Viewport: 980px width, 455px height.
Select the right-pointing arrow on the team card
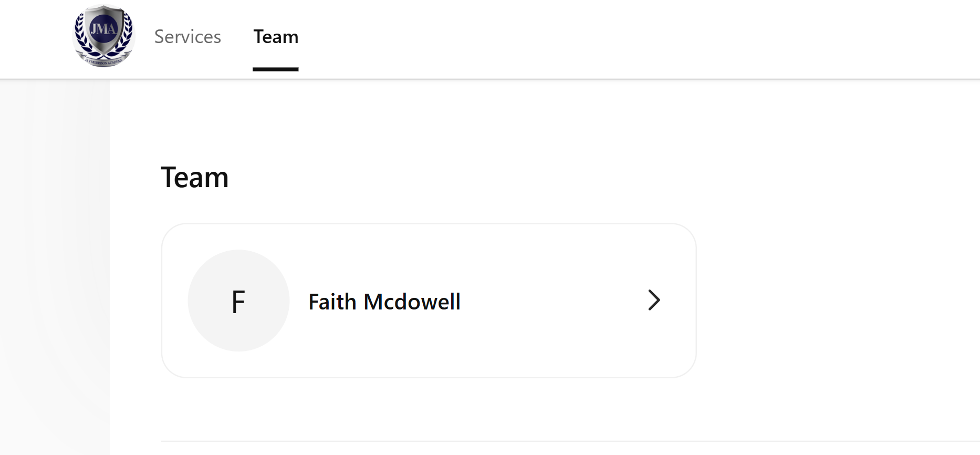[x=654, y=300]
